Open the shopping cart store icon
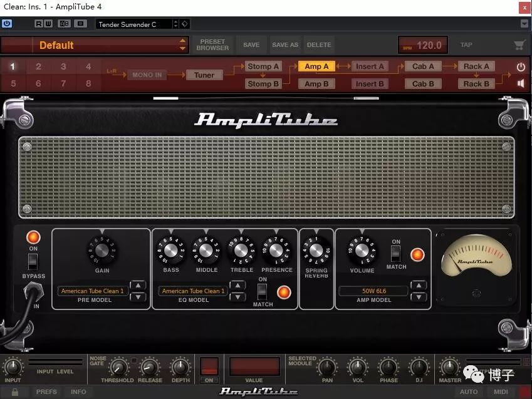The image size is (532, 399). [519, 45]
